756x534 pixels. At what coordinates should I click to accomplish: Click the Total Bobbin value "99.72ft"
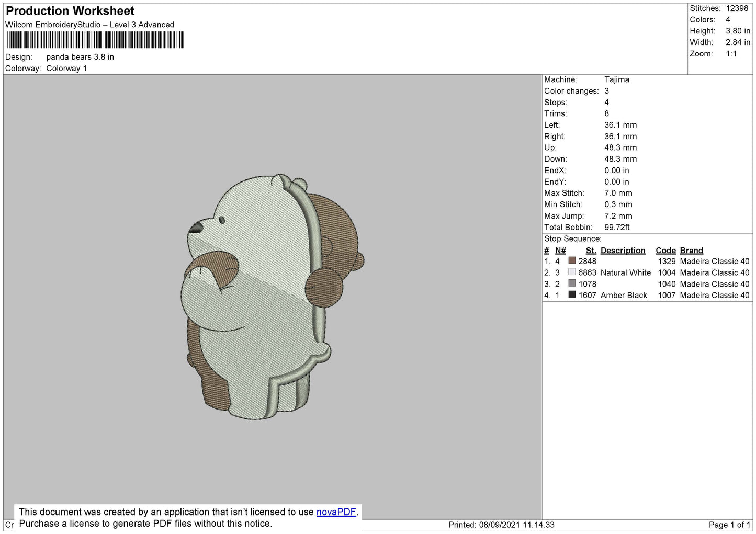[x=617, y=228]
